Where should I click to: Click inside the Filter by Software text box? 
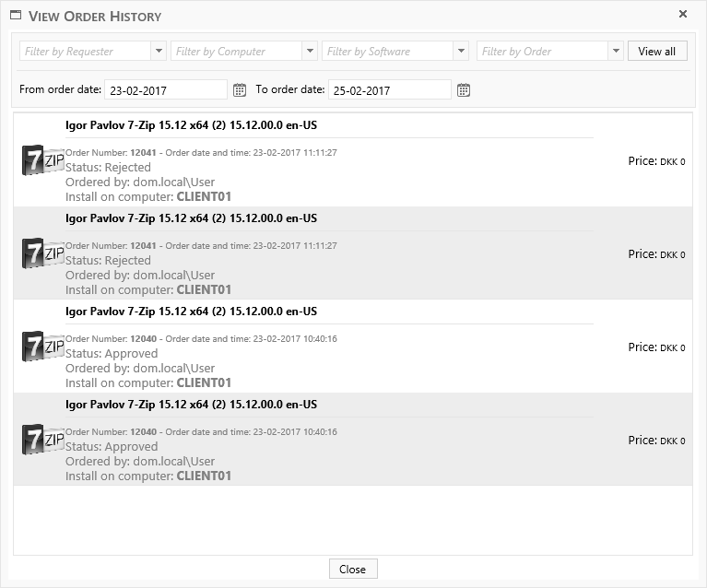tap(387, 52)
